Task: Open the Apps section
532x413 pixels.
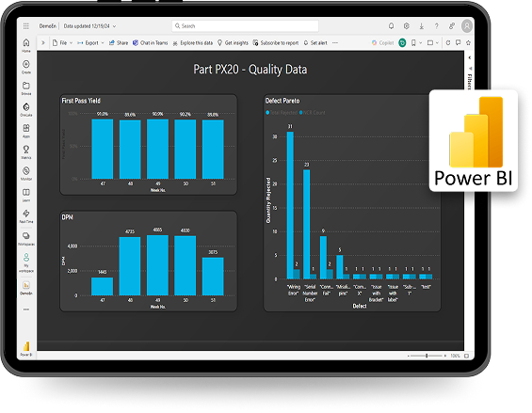Action: tap(26, 131)
